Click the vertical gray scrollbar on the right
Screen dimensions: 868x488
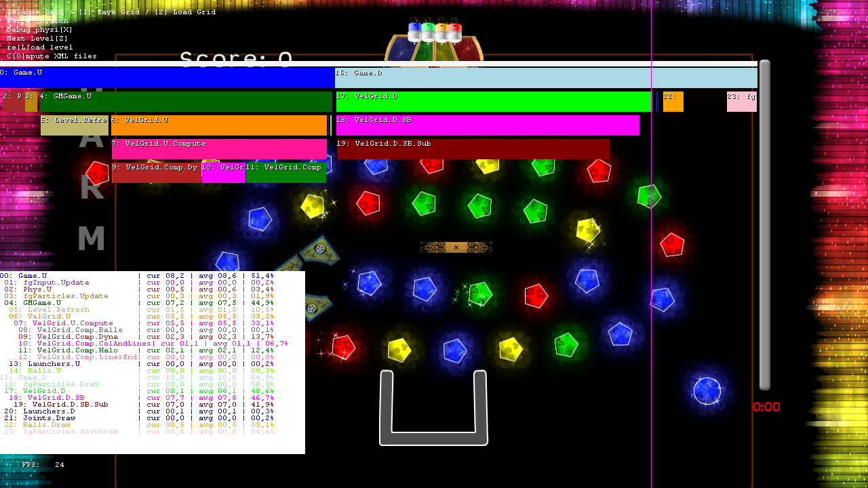pos(765,225)
